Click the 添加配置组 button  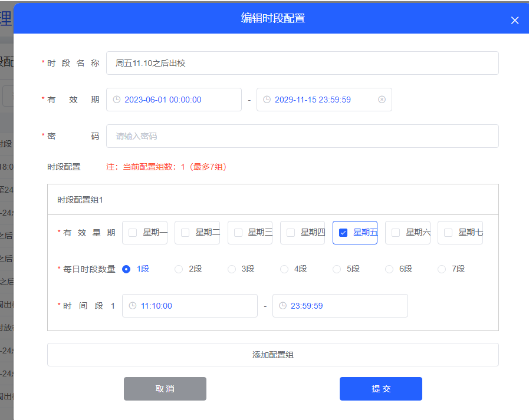272,355
